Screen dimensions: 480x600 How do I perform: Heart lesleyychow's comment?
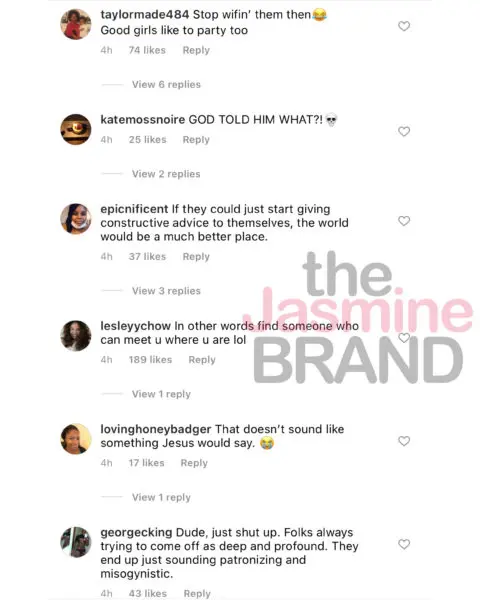click(x=404, y=338)
